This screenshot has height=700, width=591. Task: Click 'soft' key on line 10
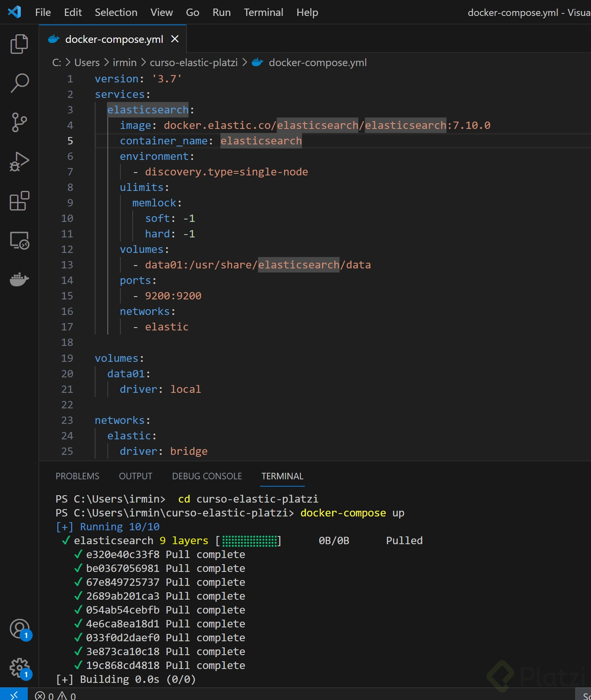pyautogui.click(x=157, y=218)
